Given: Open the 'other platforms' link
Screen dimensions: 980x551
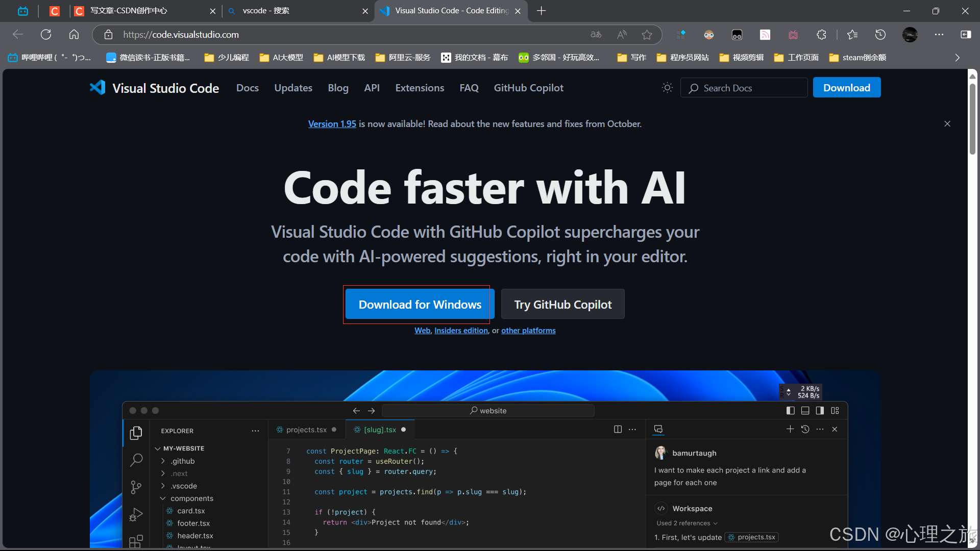Looking at the screenshot, I should click(528, 330).
